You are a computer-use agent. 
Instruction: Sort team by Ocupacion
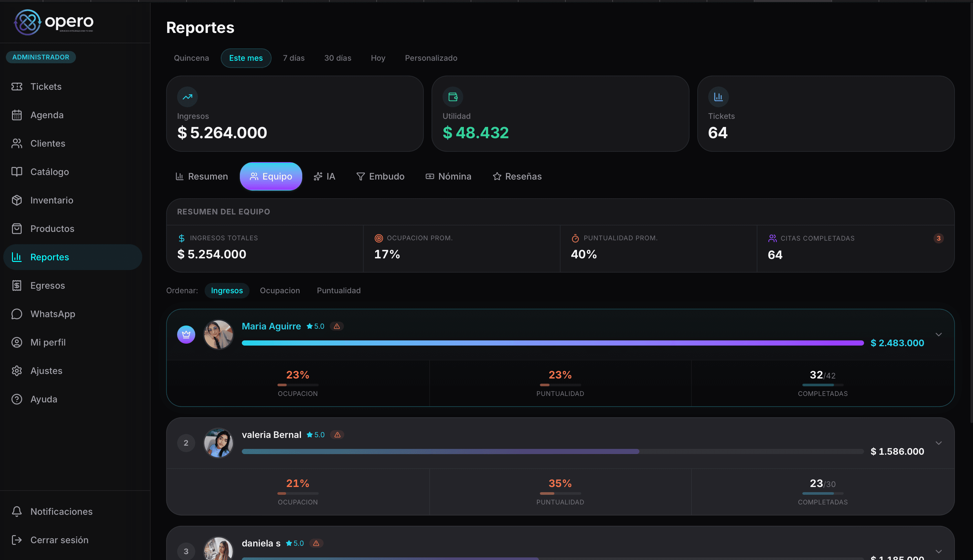(279, 290)
